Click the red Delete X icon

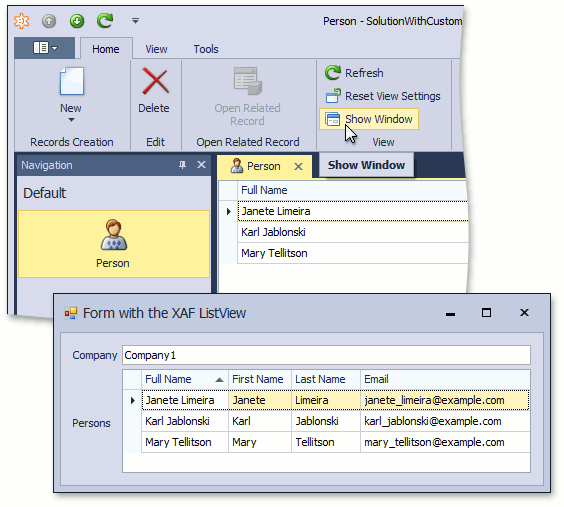pos(155,81)
